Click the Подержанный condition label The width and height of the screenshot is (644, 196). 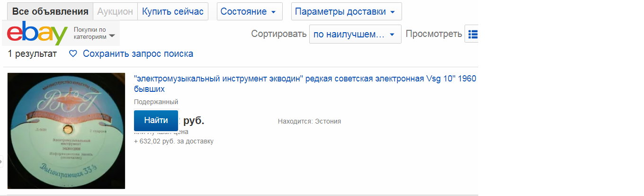point(156,102)
